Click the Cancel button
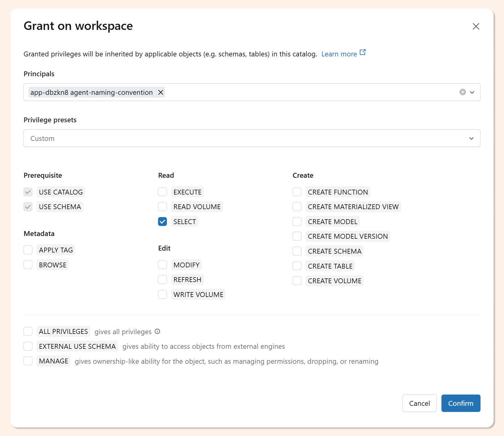The image size is (504, 436). coord(419,403)
